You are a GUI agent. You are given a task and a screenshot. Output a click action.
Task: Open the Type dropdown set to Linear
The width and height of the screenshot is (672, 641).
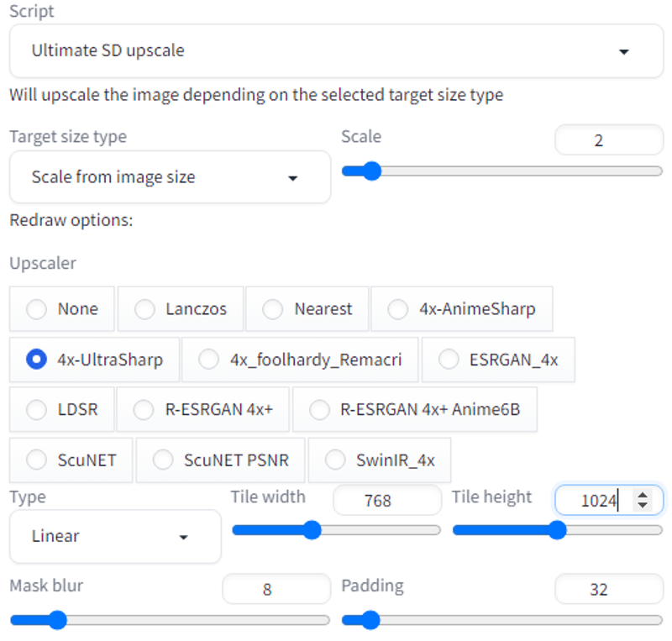pyautogui.click(x=115, y=536)
